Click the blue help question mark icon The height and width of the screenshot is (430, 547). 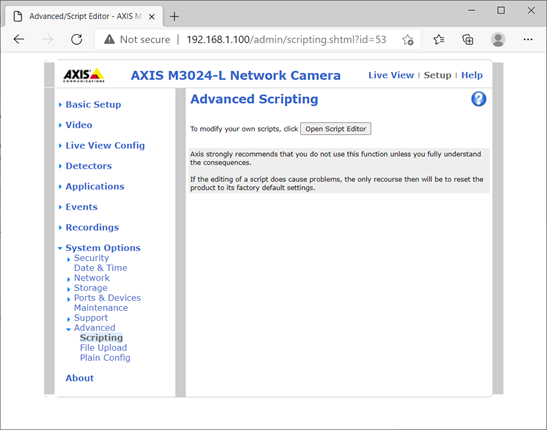pyautogui.click(x=478, y=99)
